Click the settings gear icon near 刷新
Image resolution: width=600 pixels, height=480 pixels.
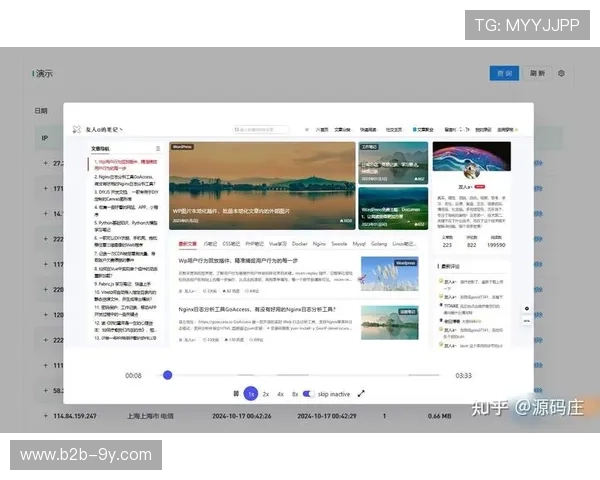pyautogui.click(x=561, y=73)
